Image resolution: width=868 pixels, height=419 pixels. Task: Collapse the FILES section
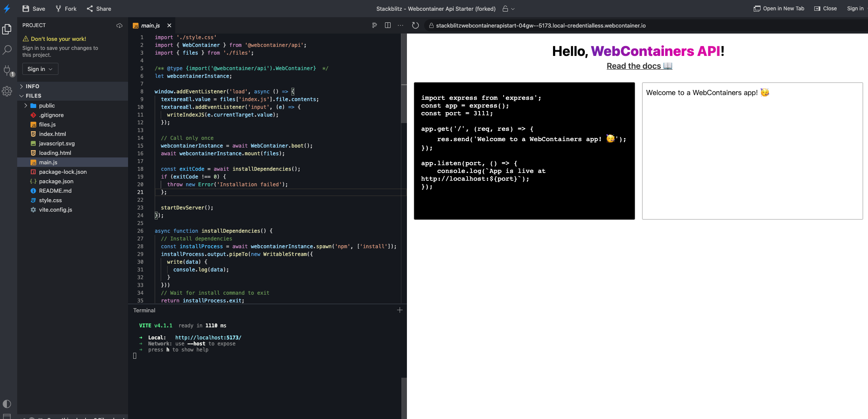pyautogui.click(x=73, y=96)
